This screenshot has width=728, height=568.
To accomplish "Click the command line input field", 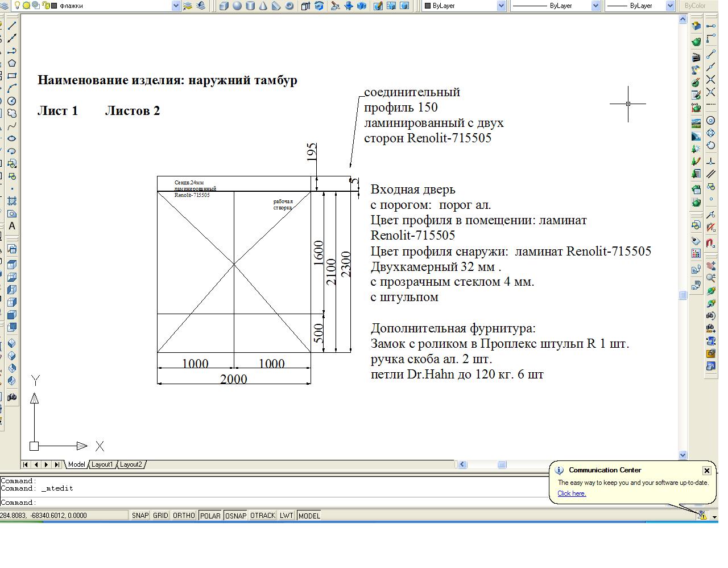I will tap(284, 503).
